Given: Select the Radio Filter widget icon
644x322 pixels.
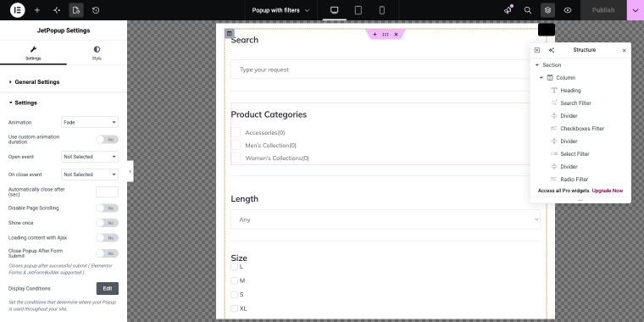Looking at the screenshot, I should (554, 180).
